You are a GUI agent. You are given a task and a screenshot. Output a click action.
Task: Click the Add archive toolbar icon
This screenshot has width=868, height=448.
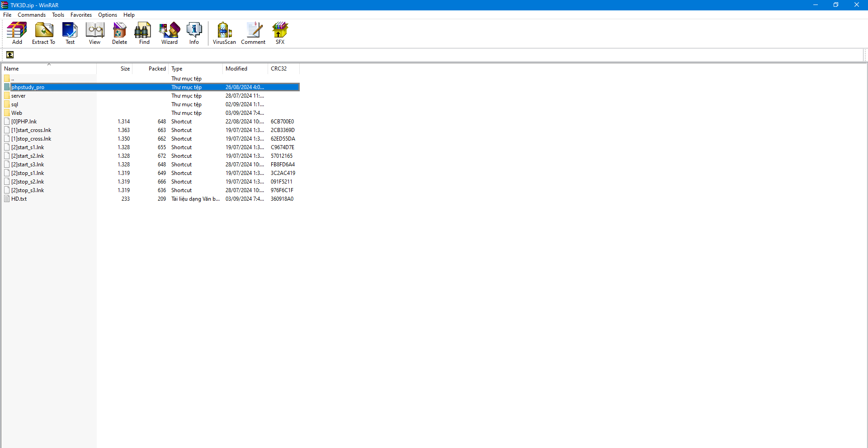click(17, 33)
